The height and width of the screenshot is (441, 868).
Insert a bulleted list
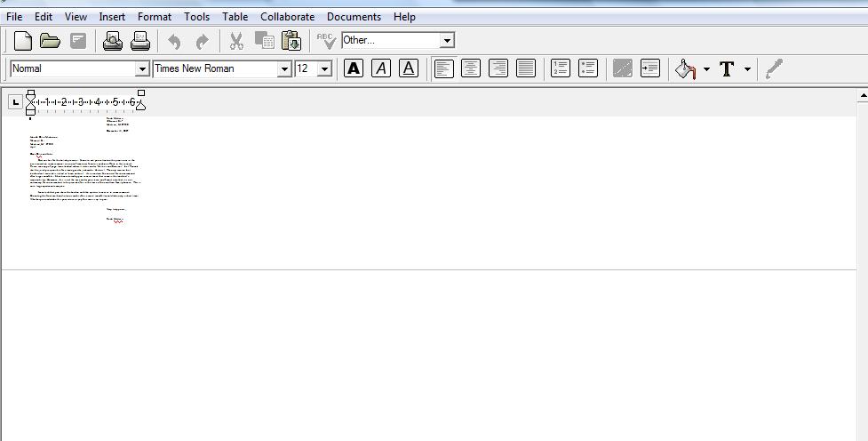click(x=587, y=68)
